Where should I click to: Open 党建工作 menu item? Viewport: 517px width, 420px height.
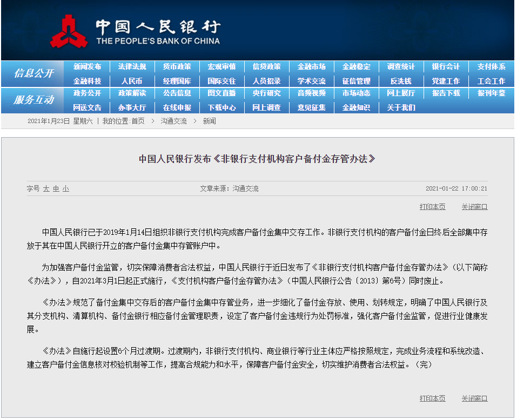click(446, 81)
